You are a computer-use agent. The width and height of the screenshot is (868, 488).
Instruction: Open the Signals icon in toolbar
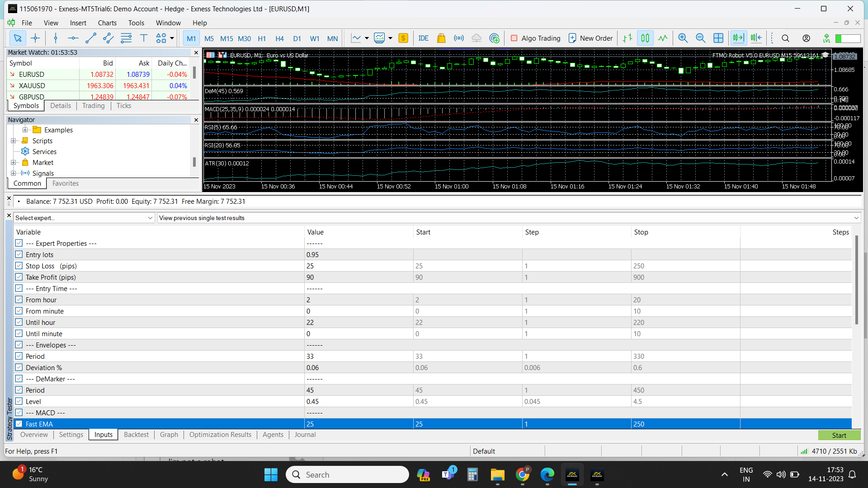(459, 38)
